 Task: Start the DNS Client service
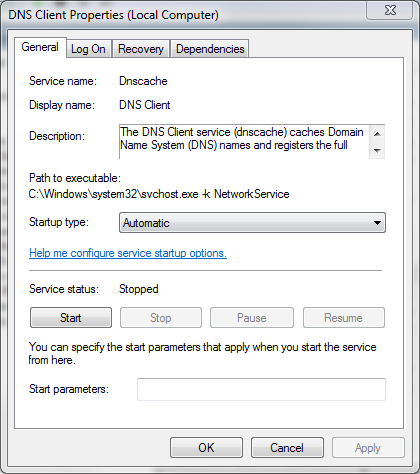coord(71,318)
